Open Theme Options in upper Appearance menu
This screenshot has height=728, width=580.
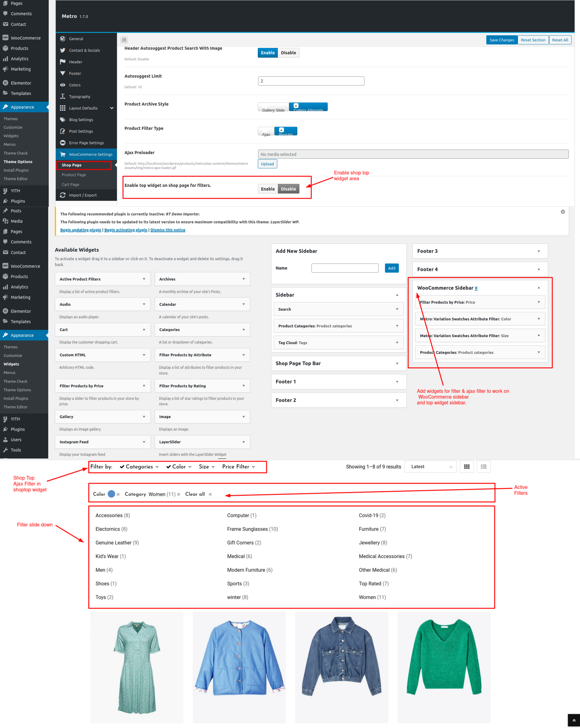18,162
